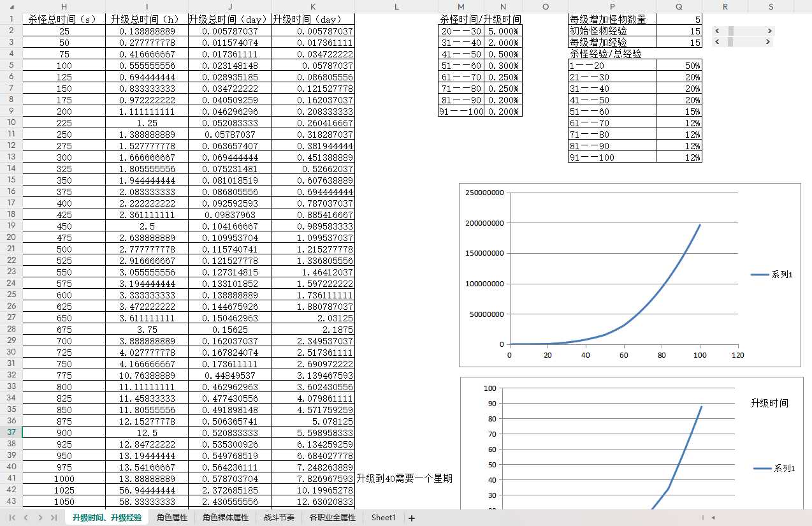Click the 250000000 axis label in upper chart
This screenshot has width=812, height=526.
tap(484, 193)
